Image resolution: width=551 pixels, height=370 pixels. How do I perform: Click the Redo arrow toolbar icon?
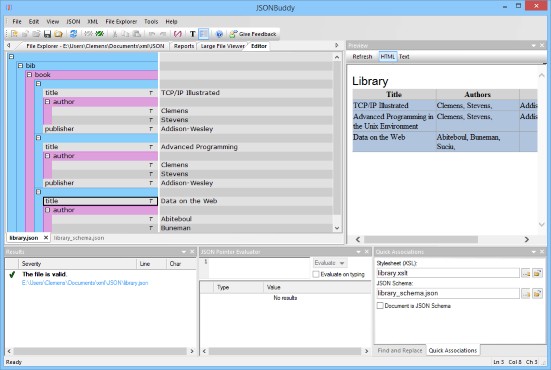tap(163, 34)
